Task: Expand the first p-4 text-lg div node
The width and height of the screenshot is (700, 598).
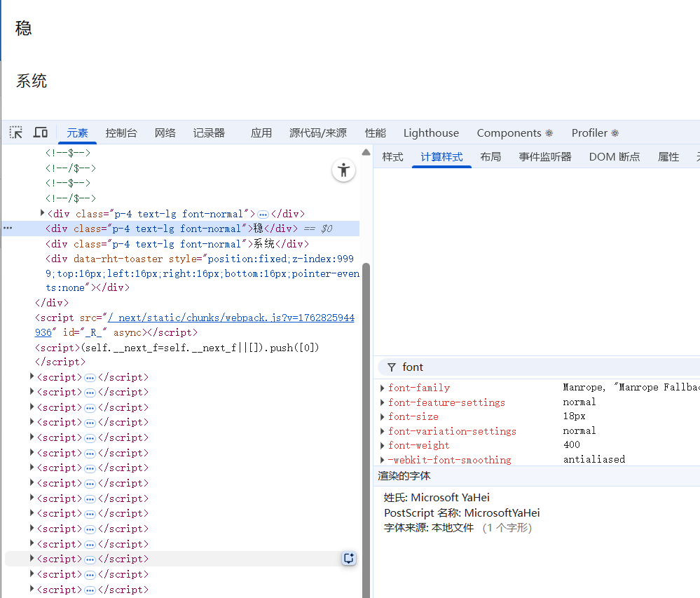Action: tap(42, 213)
